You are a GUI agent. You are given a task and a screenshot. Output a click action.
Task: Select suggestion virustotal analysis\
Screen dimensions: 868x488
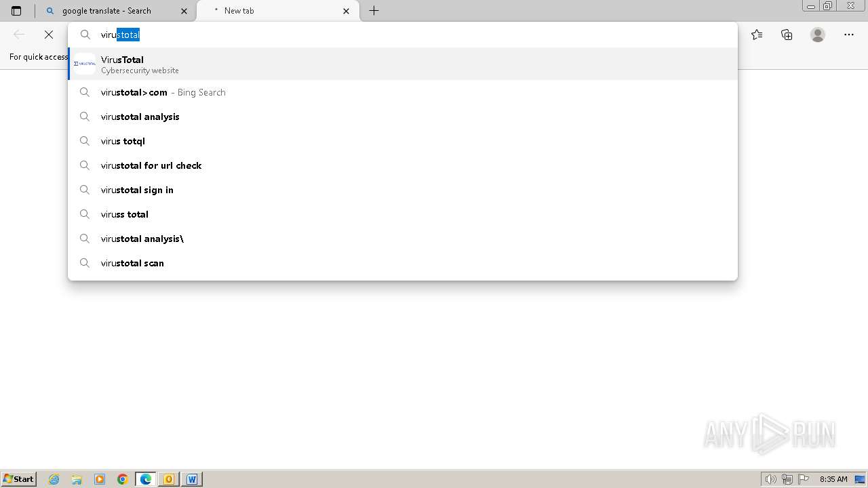[x=403, y=239]
